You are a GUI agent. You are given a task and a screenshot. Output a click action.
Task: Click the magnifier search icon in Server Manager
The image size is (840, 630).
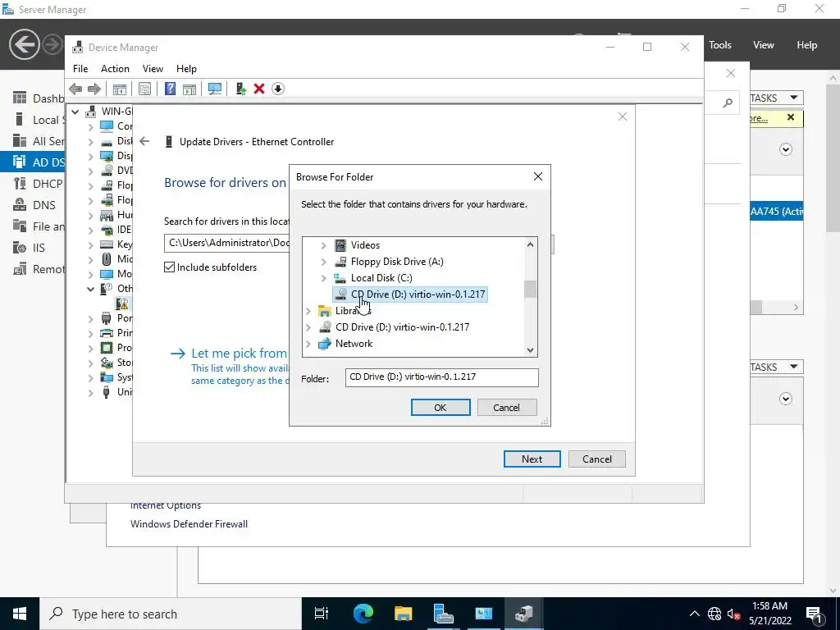click(728, 103)
